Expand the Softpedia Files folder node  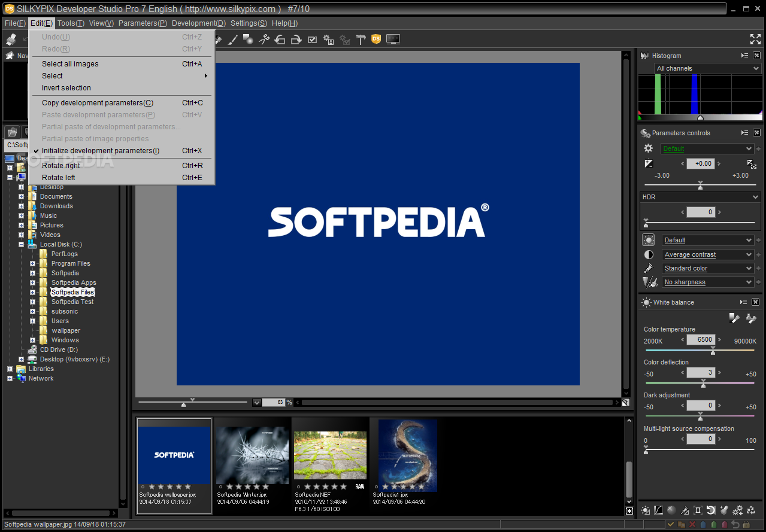(33, 292)
